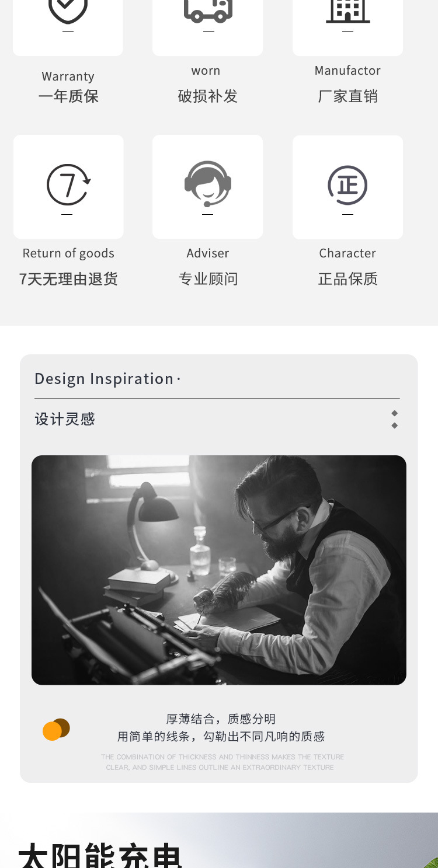Click the Return of goods label
The image size is (438, 868).
[x=68, y=253]
